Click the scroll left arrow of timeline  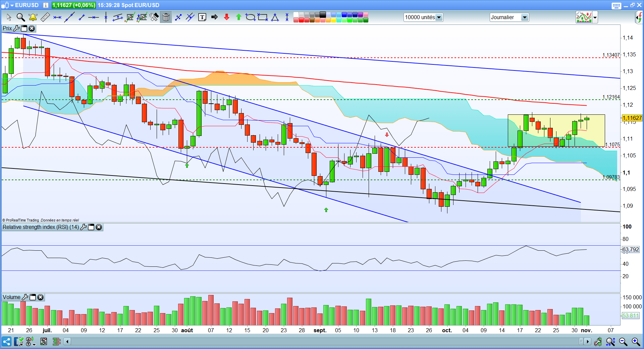[67, 342]
